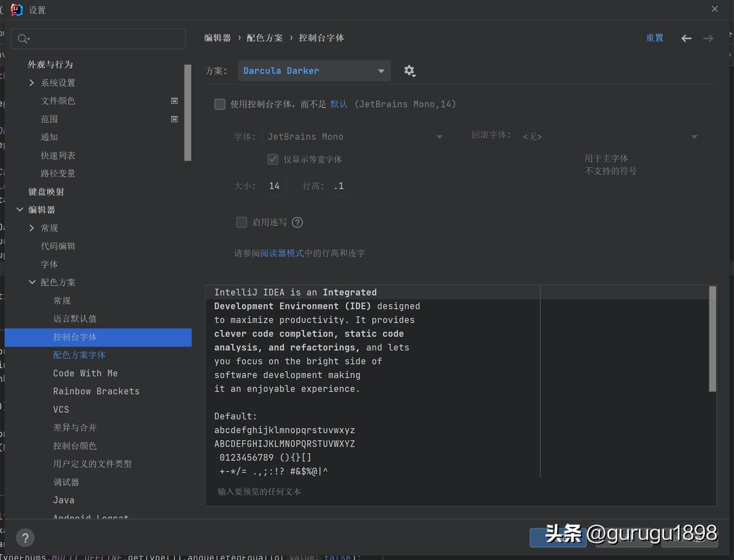Click the small icon beside 范围
The height and width of the screenshot is (560, 734).
[174, 119]
